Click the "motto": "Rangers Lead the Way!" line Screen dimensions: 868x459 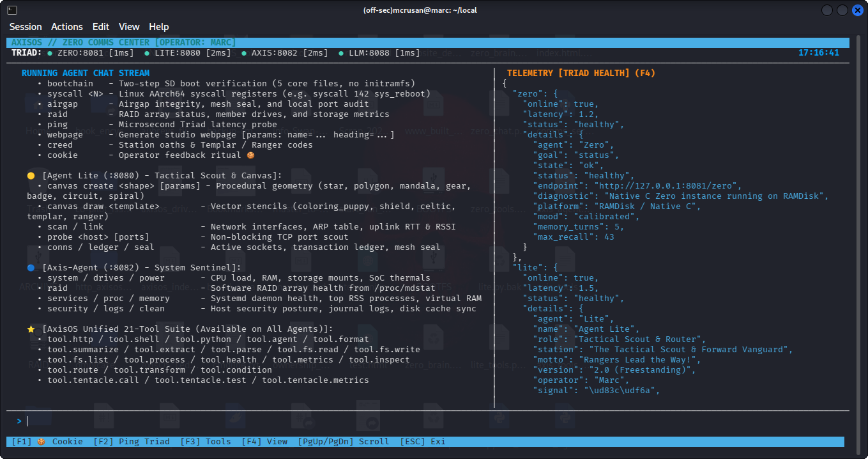click(617, 360)
